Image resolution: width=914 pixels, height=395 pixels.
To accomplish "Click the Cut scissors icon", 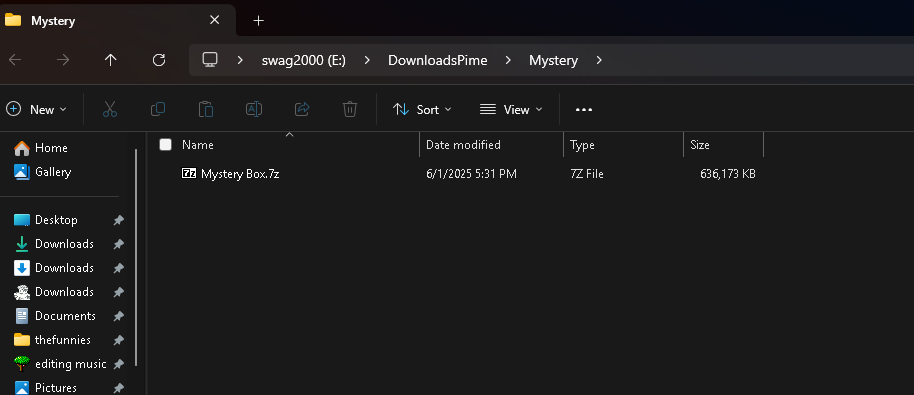I will pos(110,109).
